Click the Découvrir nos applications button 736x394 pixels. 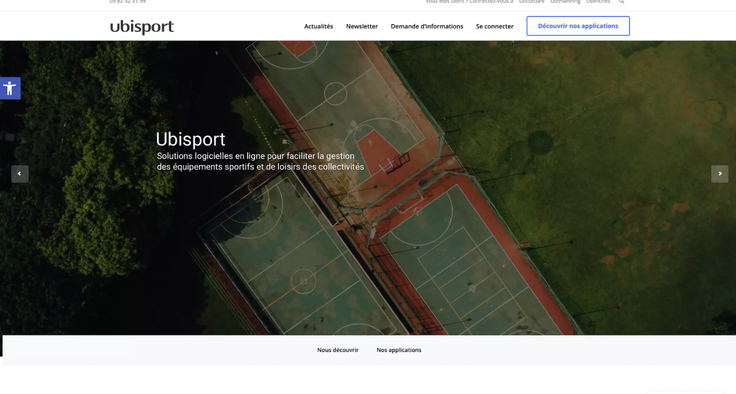pyautogui.click(x=578, y=26)
